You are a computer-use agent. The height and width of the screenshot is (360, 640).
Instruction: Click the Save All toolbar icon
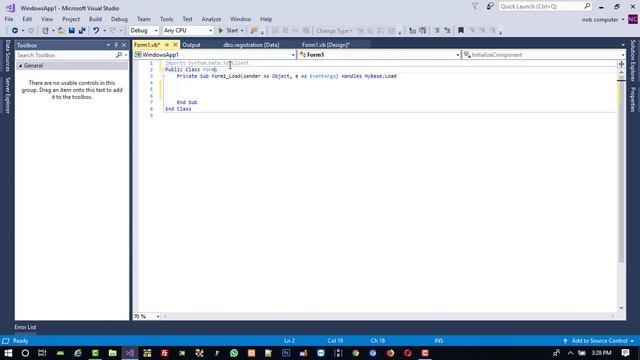pos(82,31)
